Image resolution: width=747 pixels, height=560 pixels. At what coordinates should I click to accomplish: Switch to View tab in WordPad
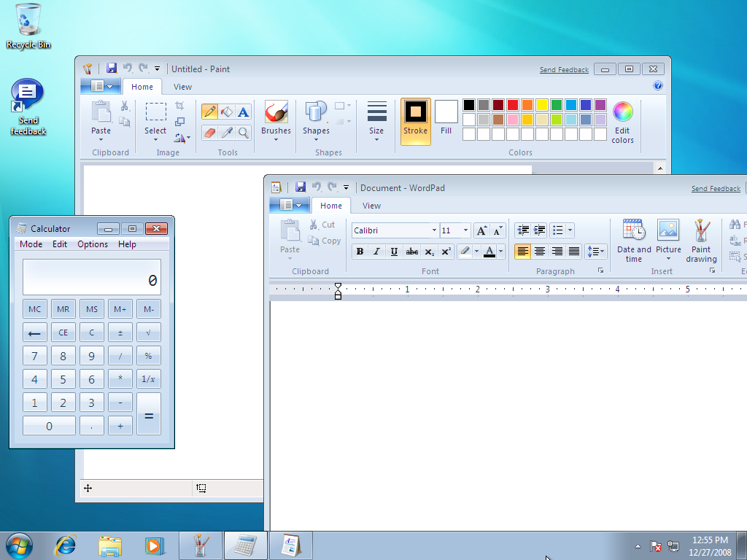click(371, 206)
